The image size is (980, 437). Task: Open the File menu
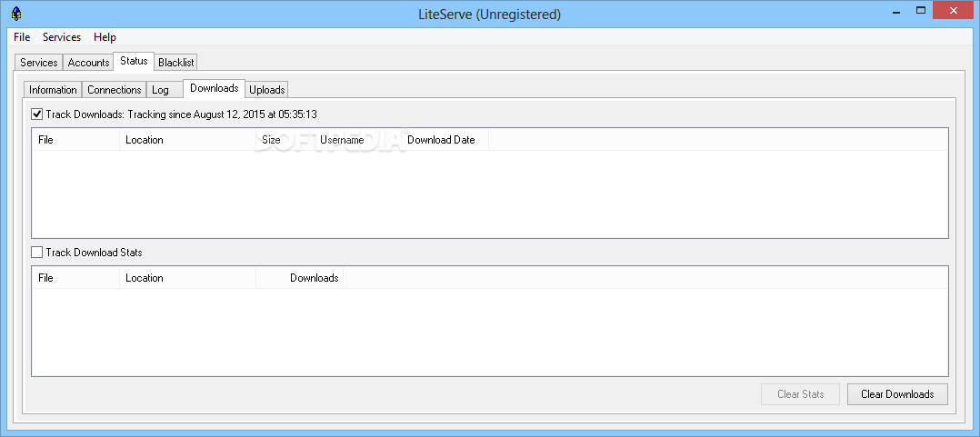click(22, 37)
